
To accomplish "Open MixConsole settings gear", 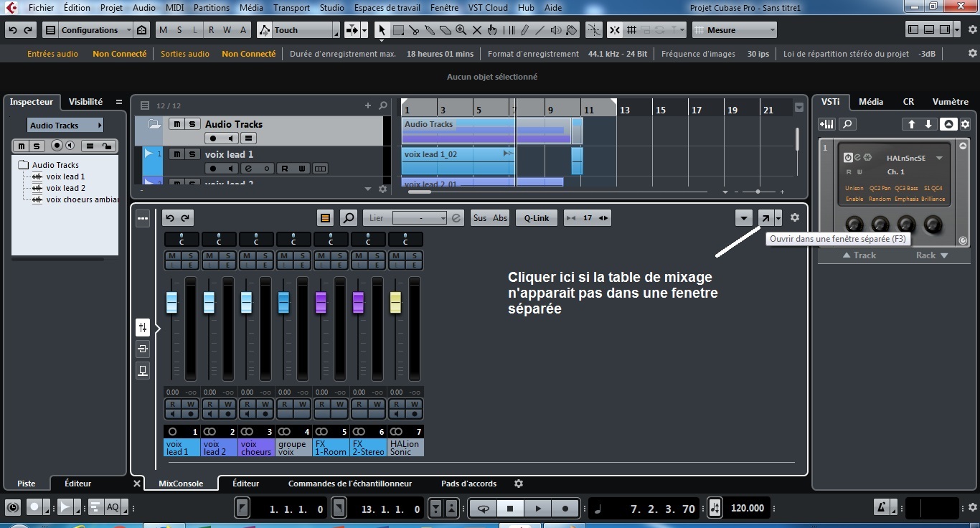I will click(x=794, y=218).
